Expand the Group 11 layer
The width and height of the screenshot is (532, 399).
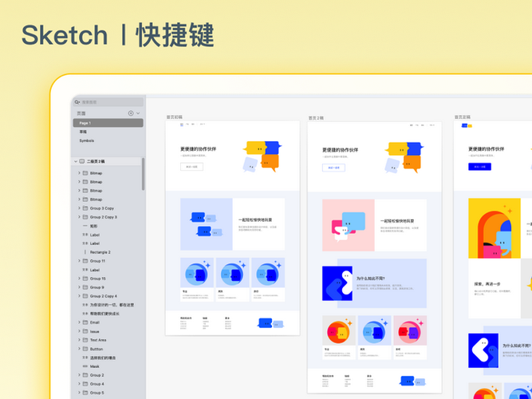(79, 261)
